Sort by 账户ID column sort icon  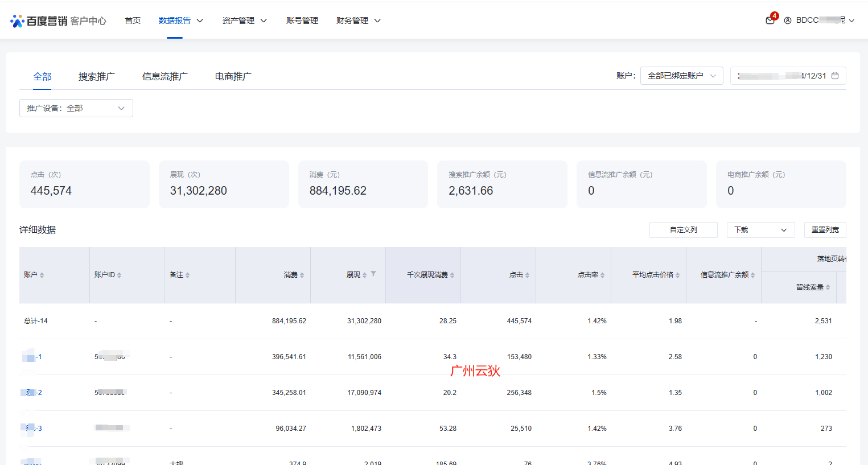[x=119, y=275]
